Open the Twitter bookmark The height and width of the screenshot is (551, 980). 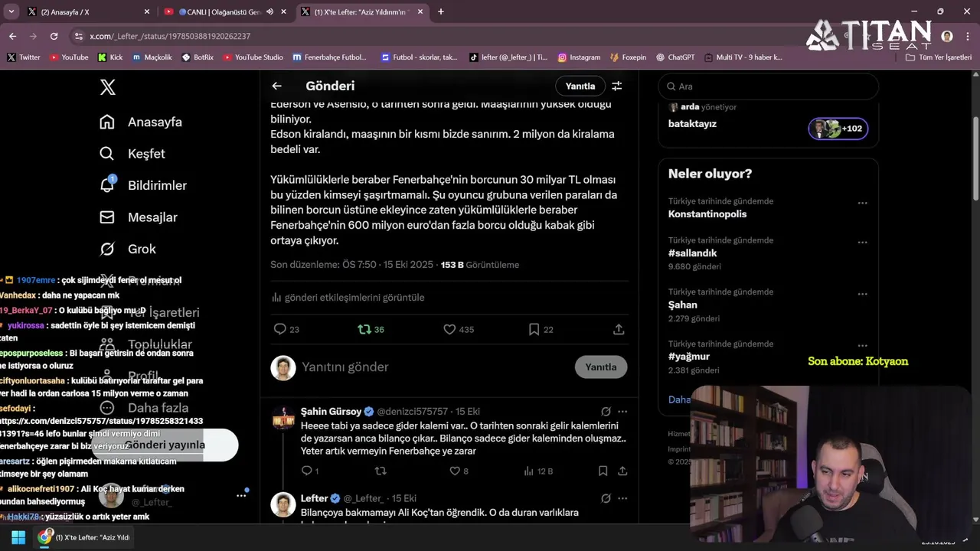(24, 57)
